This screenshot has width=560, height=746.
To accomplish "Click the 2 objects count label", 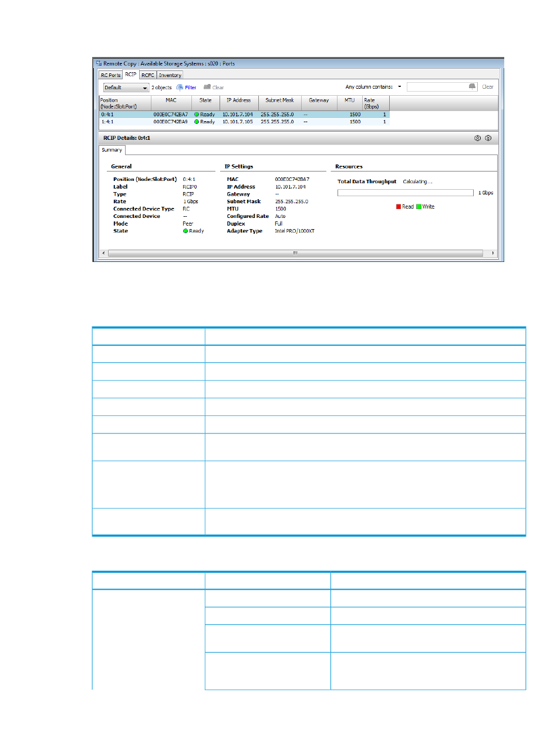I will tap(161, 88).
